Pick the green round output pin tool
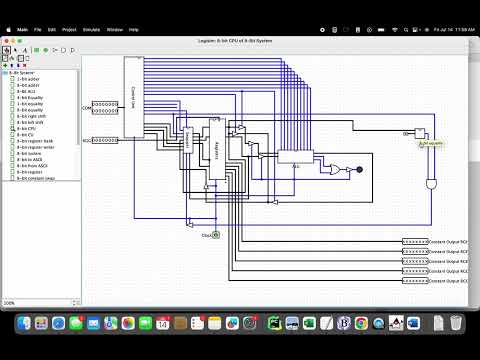The width and height of the screenshot is (480, 360). (x=46, y=50)
